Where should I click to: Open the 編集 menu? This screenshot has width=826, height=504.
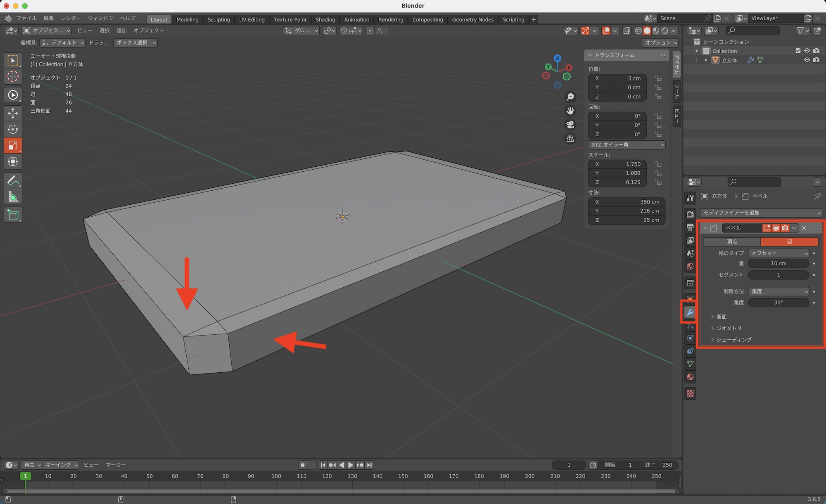pos(49,18)
